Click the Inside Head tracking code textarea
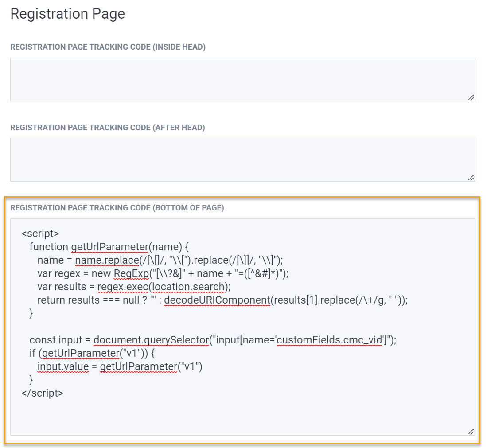The image size is (487, 448). (x=242, y=79)
